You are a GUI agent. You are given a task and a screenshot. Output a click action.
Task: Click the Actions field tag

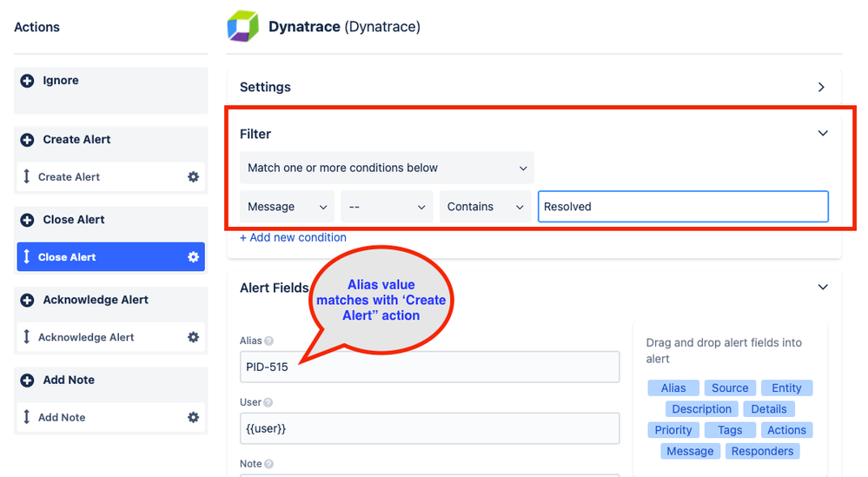(x=786, y=431)
